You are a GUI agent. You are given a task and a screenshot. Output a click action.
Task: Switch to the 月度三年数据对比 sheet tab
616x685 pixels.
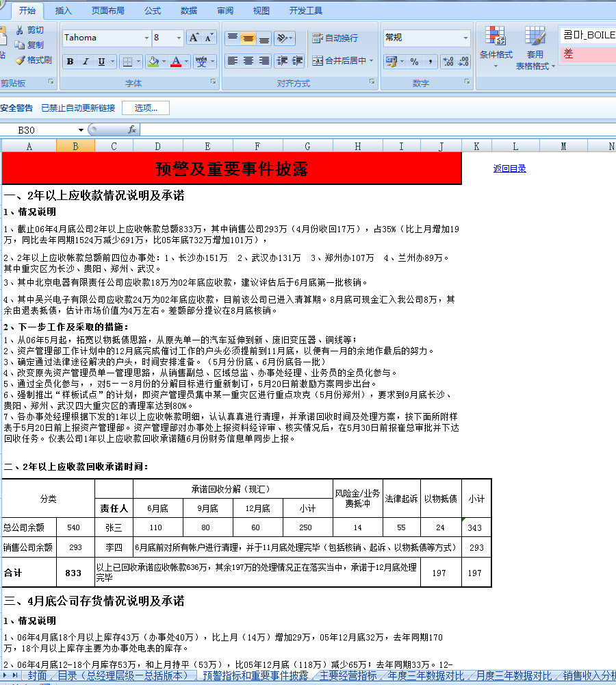pos(513,675)
